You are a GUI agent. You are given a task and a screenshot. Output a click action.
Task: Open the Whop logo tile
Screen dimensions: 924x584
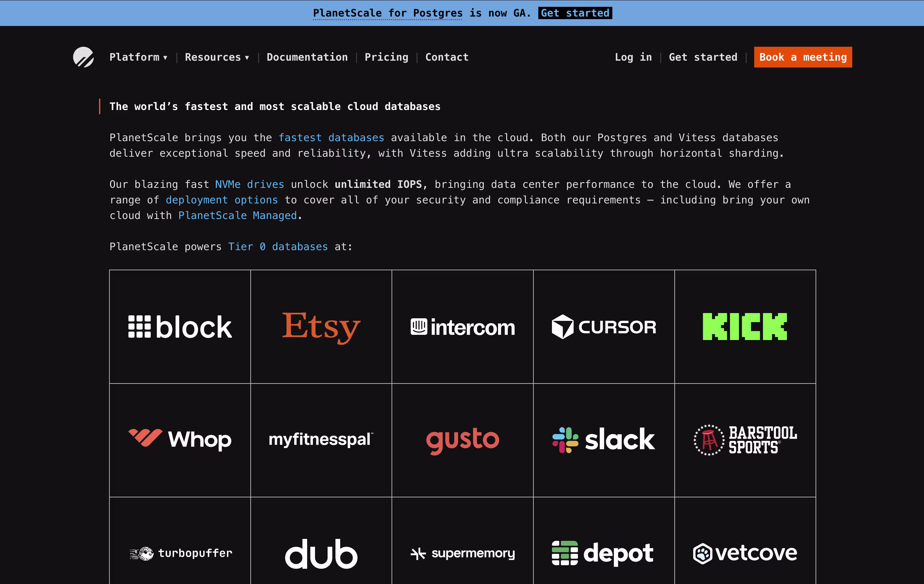(x=180, y=440)
